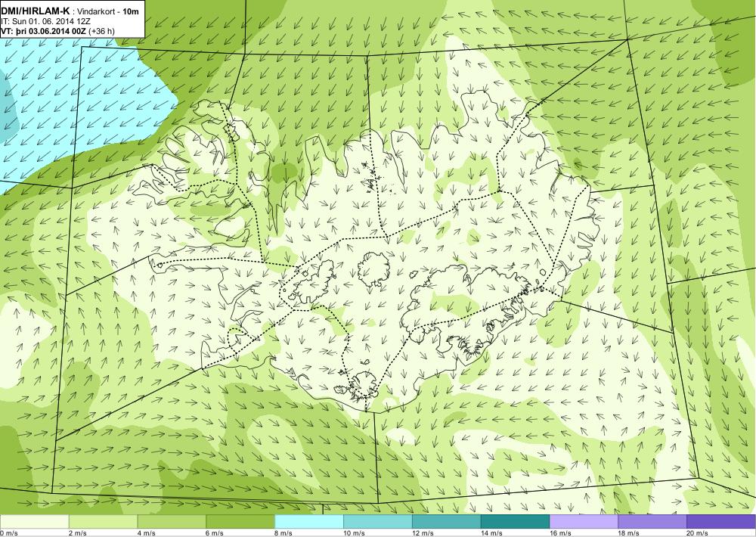The height and width of the screenshot is (537, 756).
Task: Click the light green 2–4 m/s legend swatch
Action: (x=103, y=522)
